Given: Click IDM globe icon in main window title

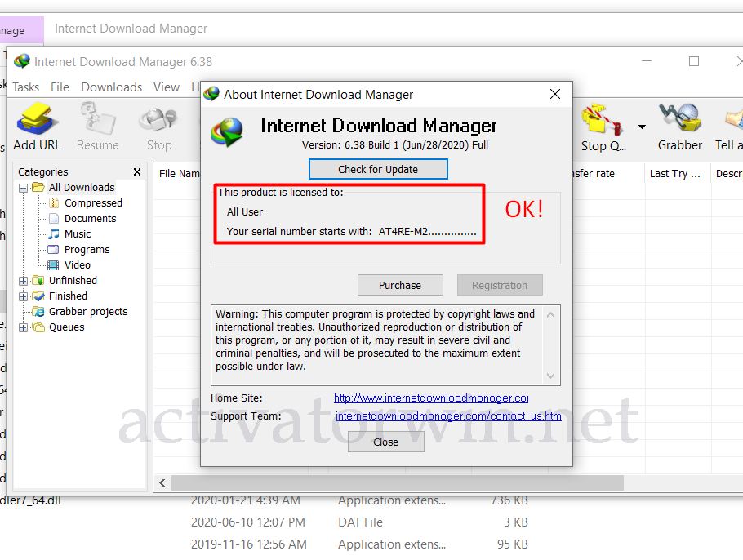Looking at the screenshot, I should [x=22, y=61].
